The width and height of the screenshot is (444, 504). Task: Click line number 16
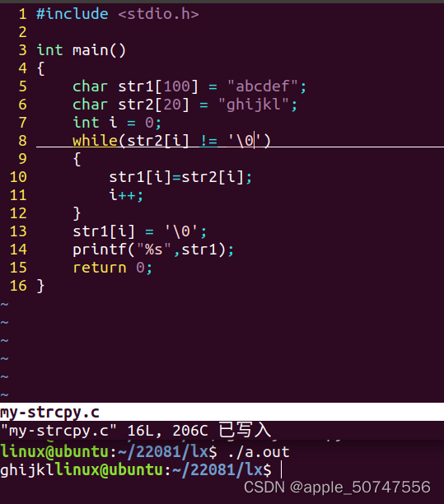(x=18, y=286)
